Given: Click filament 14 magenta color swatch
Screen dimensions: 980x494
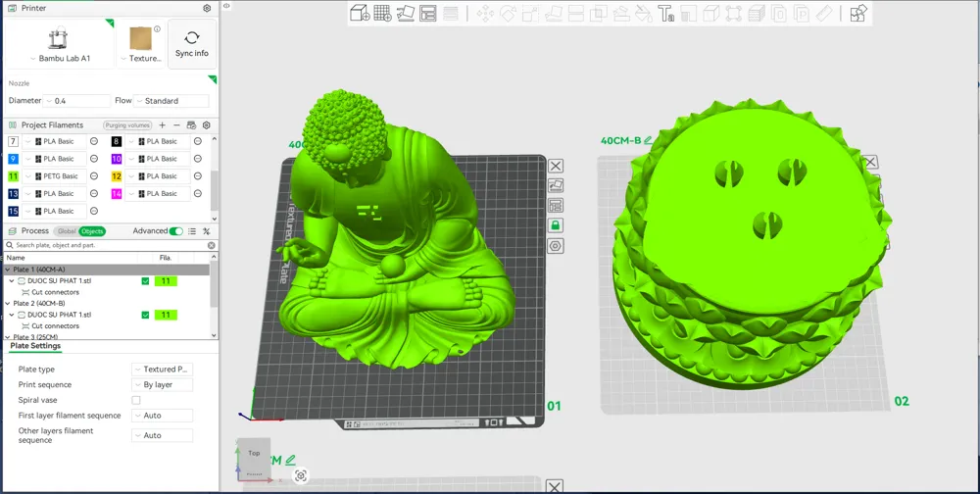Looking at the screenshot, I should coord(117,194).
